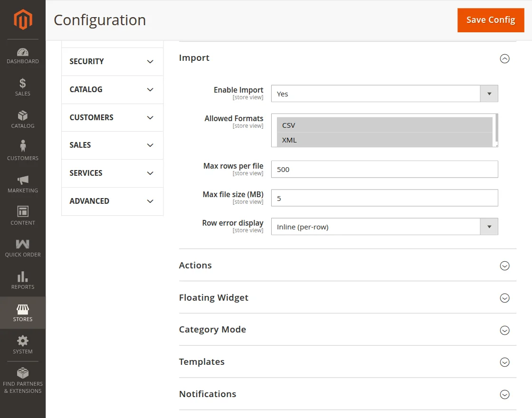Expand the Services config tab
The width and height of the screenshot is (532, 418).
(x=112, y=173)
